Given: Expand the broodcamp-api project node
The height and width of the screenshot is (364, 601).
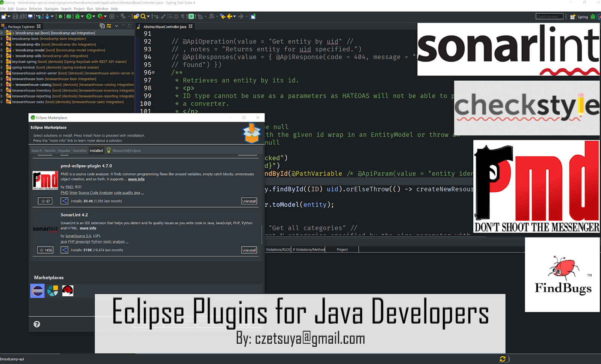Looking at the screenshot, I should [2, 33].
